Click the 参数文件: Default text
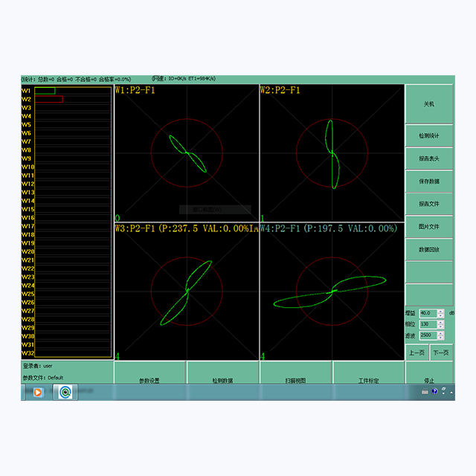The height and width of the screenshot is (476, 476). (x=43, y=378)
